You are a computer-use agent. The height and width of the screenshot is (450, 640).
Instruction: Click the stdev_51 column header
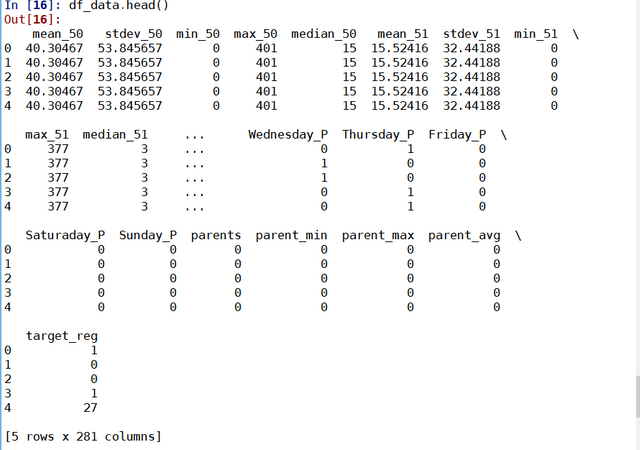pyautogui.click(x=471, y=34)
